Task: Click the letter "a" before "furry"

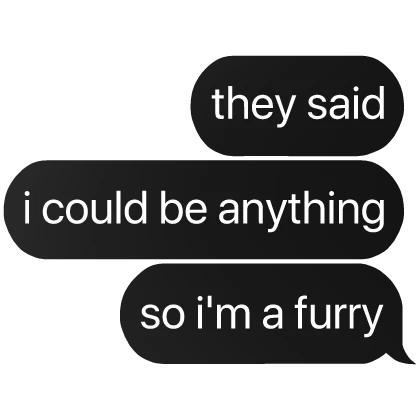Action: tap(272, 315)
